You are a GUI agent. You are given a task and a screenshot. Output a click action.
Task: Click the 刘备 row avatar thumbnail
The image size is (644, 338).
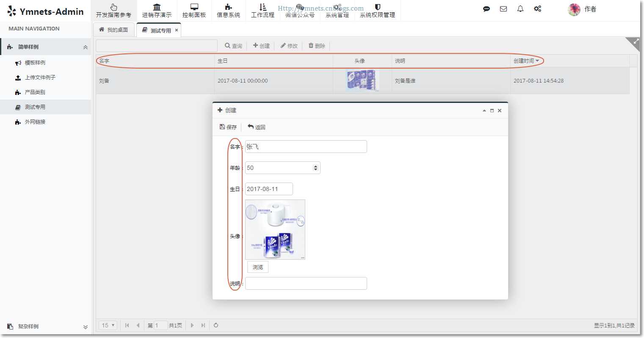point(362,81)
